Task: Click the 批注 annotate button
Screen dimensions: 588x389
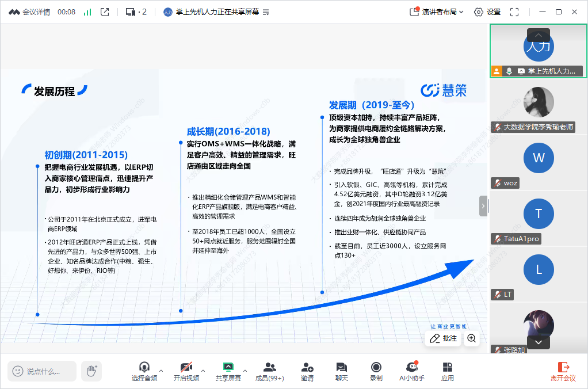Action: pyautogui.click(x=443, y=338)
